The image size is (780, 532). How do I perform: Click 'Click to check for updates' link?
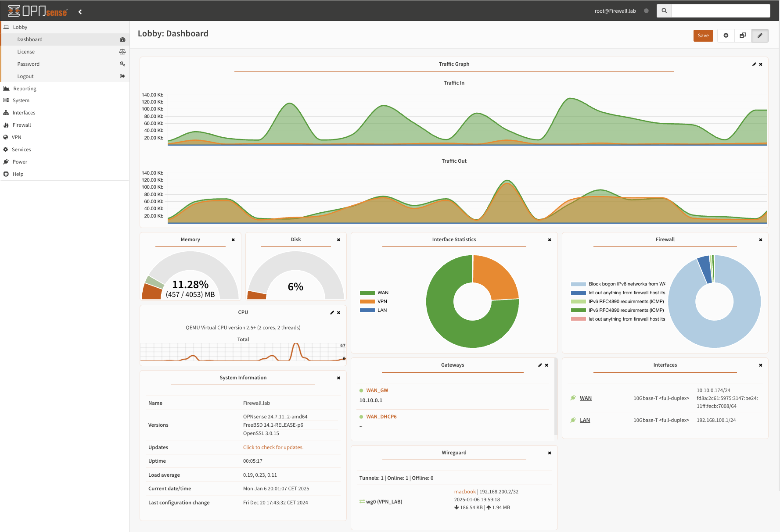pos(273,447)
